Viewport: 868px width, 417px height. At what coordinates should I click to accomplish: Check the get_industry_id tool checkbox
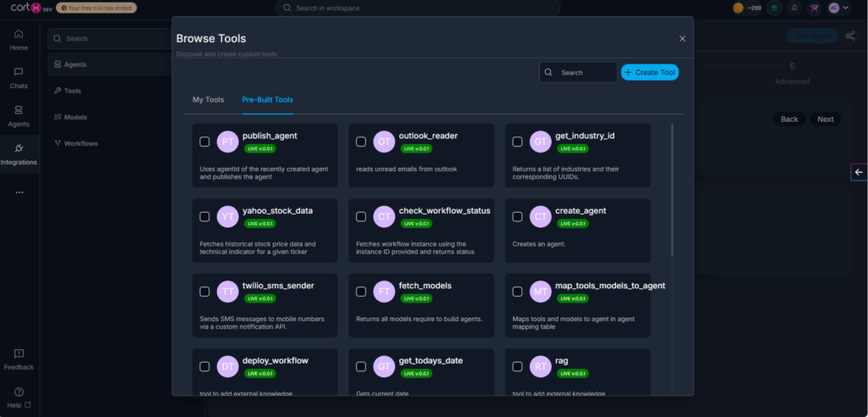click(x=517, y=142)
